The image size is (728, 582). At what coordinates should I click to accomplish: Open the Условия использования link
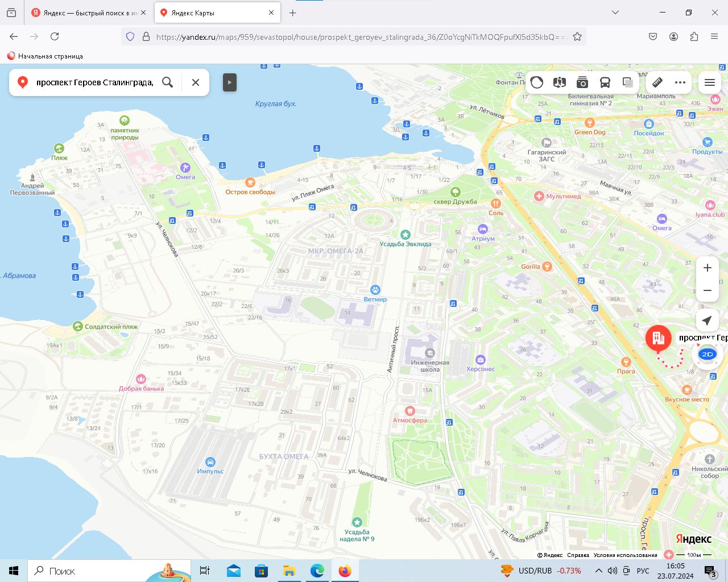coord(625,555)
